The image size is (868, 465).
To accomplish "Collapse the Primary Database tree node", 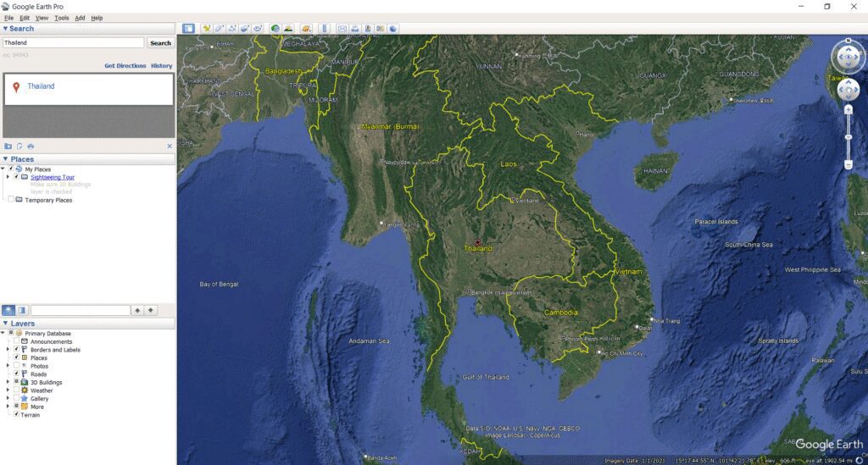I will 3,333.
